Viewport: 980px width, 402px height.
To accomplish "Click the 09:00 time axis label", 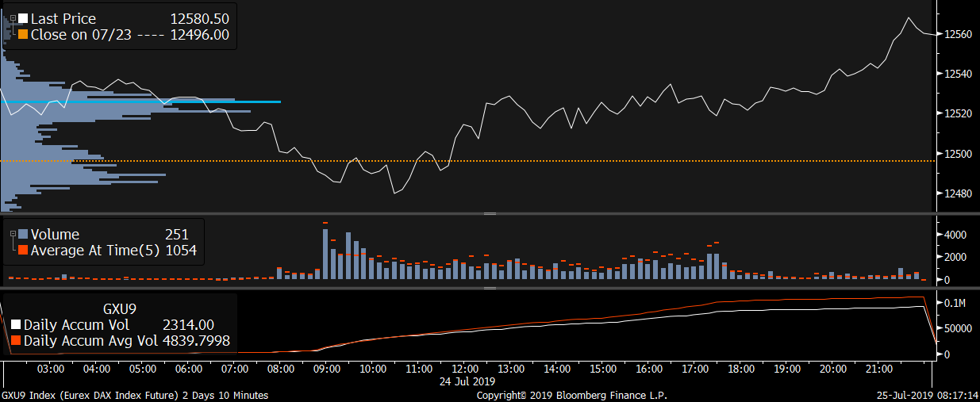I will [327, 369].
